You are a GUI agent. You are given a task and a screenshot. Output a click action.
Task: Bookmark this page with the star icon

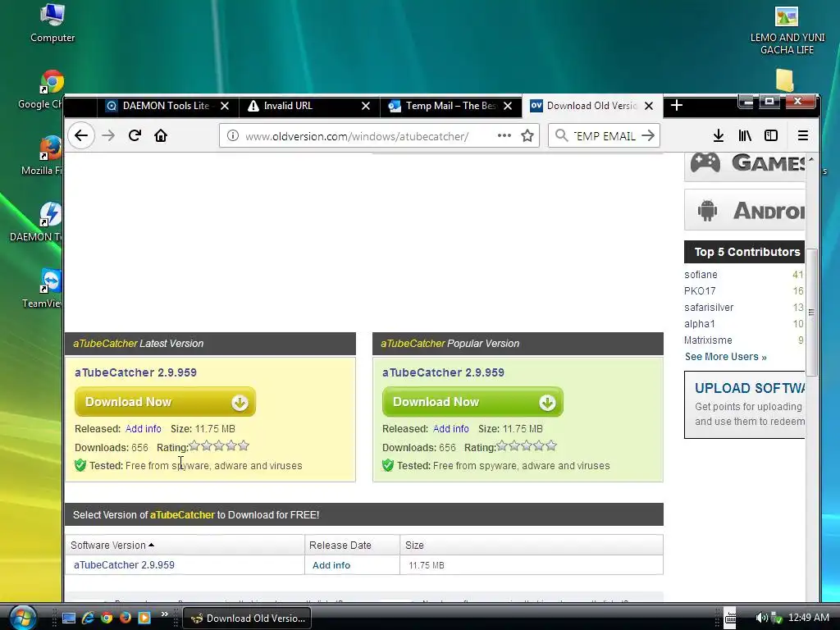click(x=527, y=135)
